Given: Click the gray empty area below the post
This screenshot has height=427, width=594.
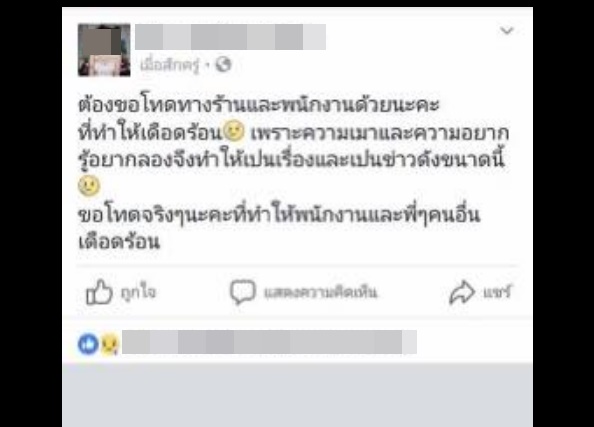Looking at the screenshot, I should coord(297,395).
